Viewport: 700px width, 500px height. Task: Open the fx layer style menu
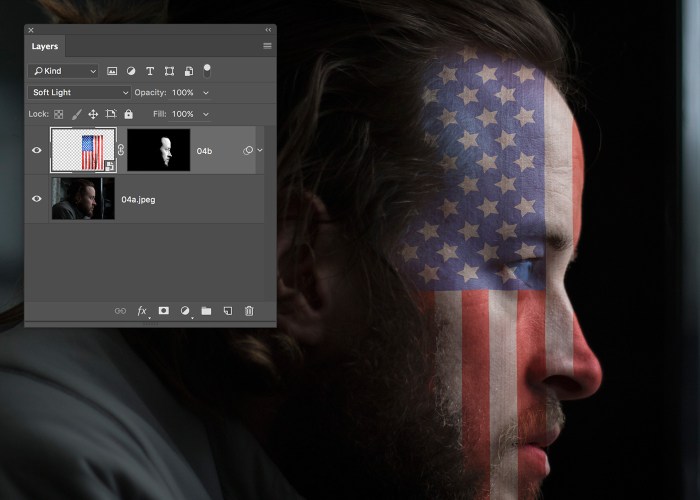click(x=142, y=311)
